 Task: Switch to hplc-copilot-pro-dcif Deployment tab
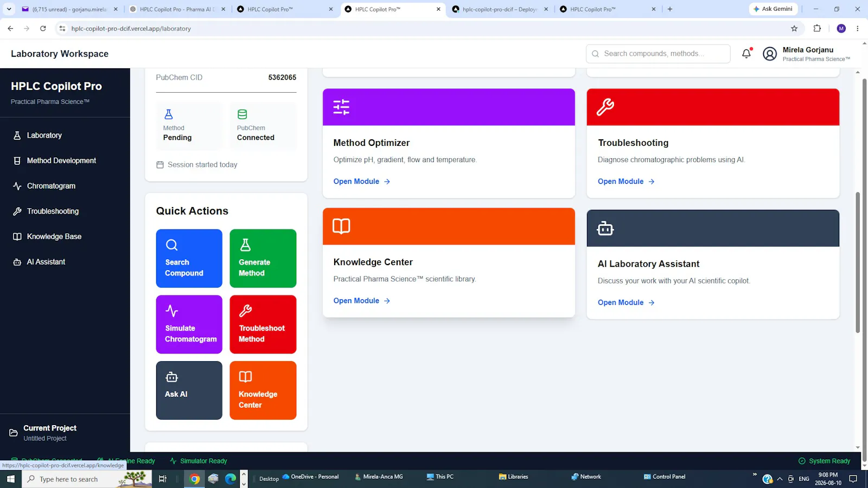[500, 9]
